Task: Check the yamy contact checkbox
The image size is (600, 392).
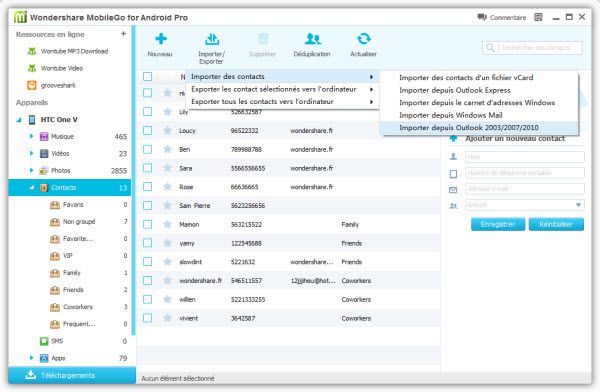Action: tap(147, 243)
